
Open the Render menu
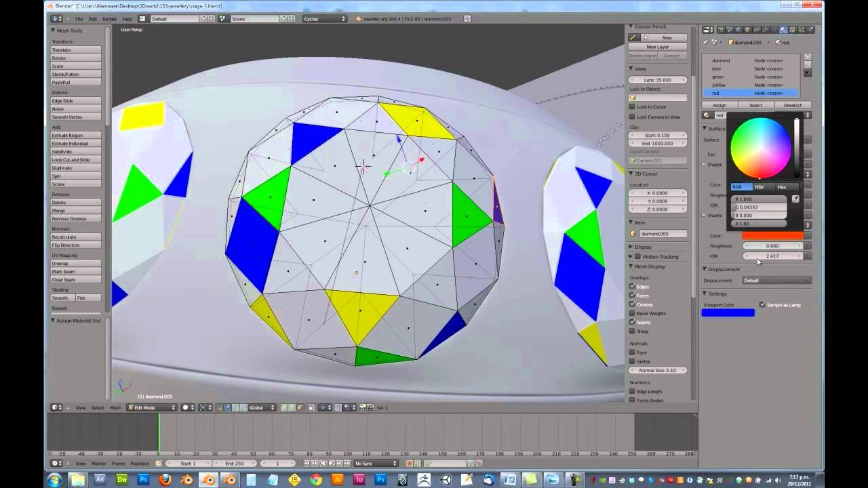[109, 19]
